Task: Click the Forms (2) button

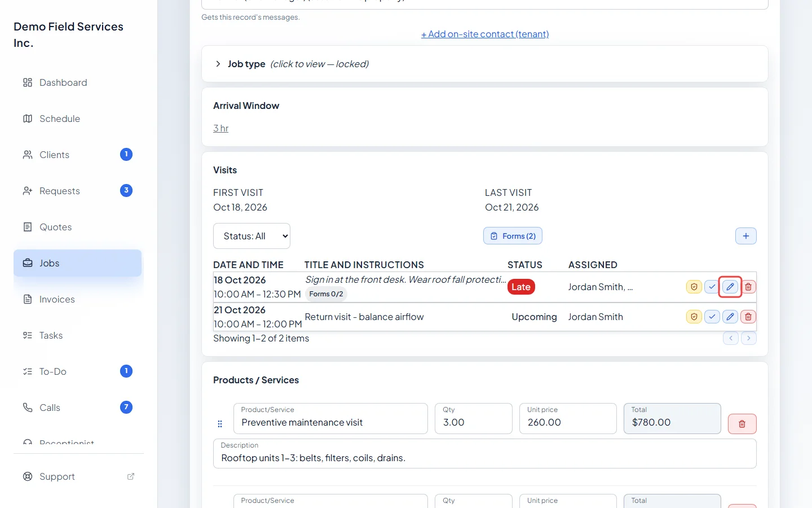Action: tap(513, 236)
